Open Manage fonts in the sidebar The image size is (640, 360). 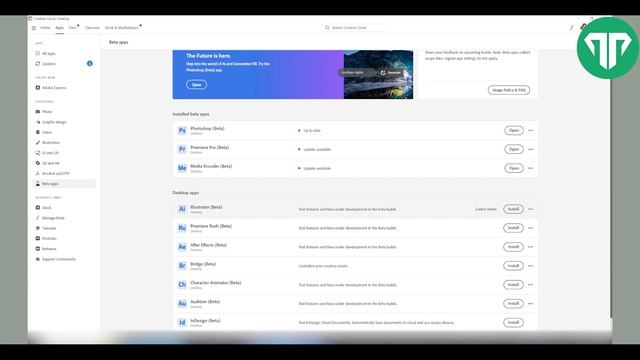(x=50, y=218)
